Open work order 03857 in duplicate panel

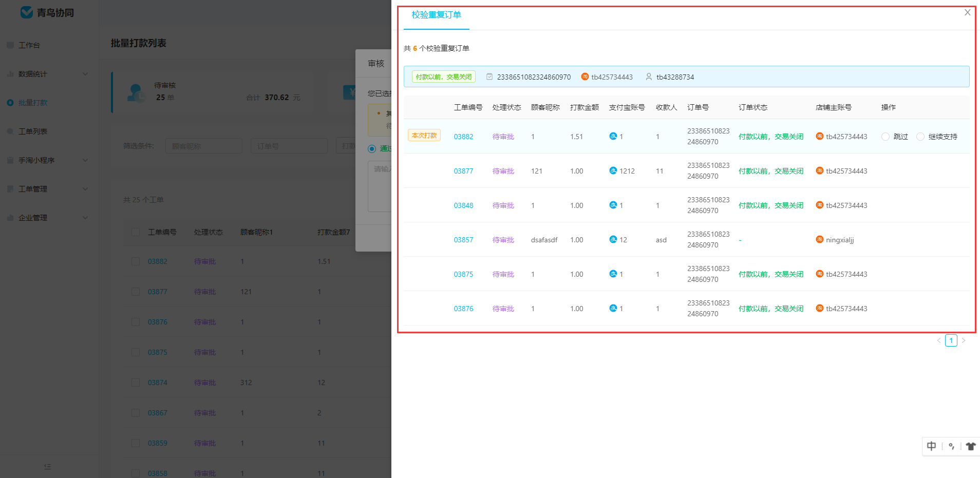[x=463, y=240]
